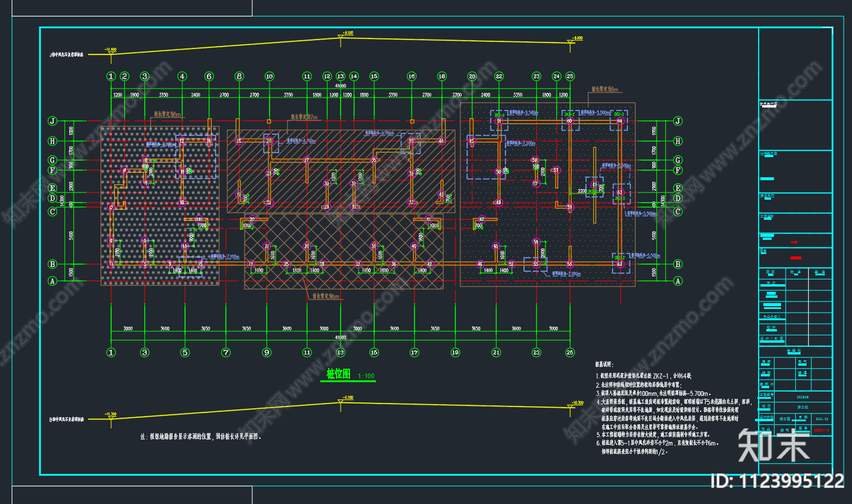Select green axis bubble 12 in the top grid row
The image size is (852, 504).
pyautogui.click(x=327, y=76)
